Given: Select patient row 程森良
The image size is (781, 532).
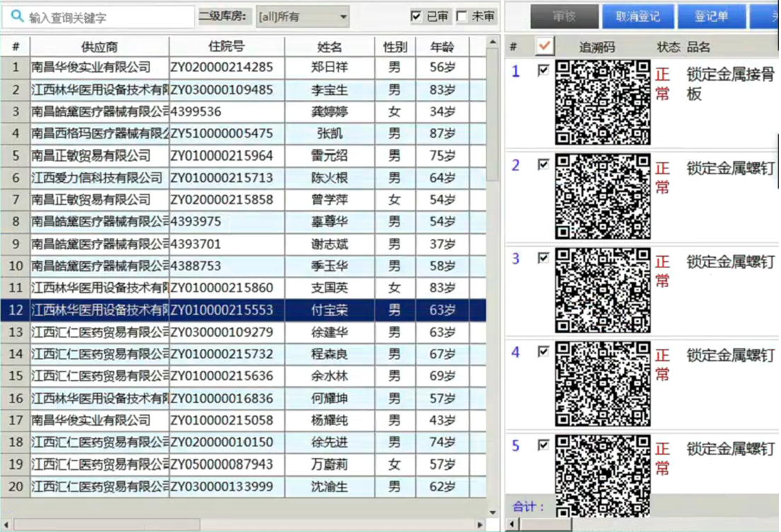Looking at the screenshot, I should coord(244,354).
